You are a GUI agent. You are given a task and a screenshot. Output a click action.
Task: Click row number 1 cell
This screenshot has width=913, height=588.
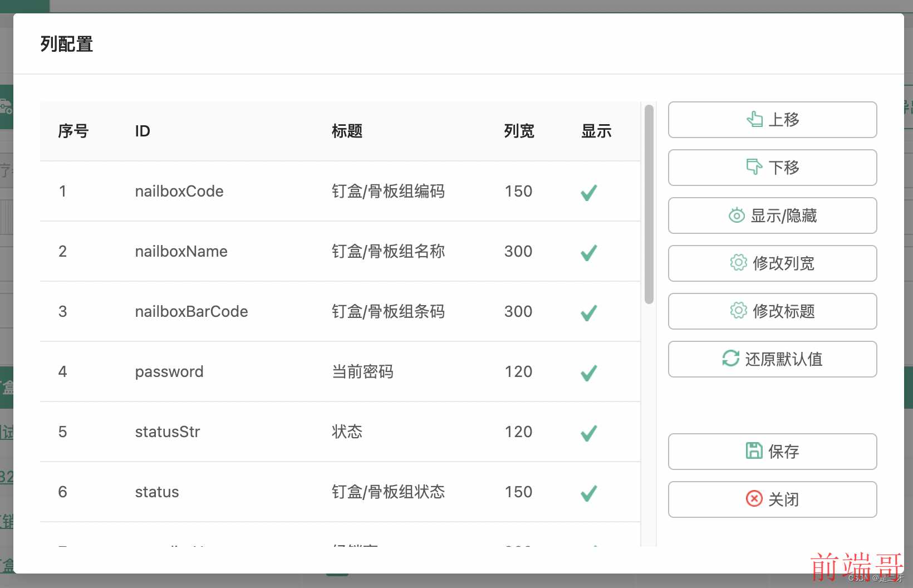[x=63, y=191]
